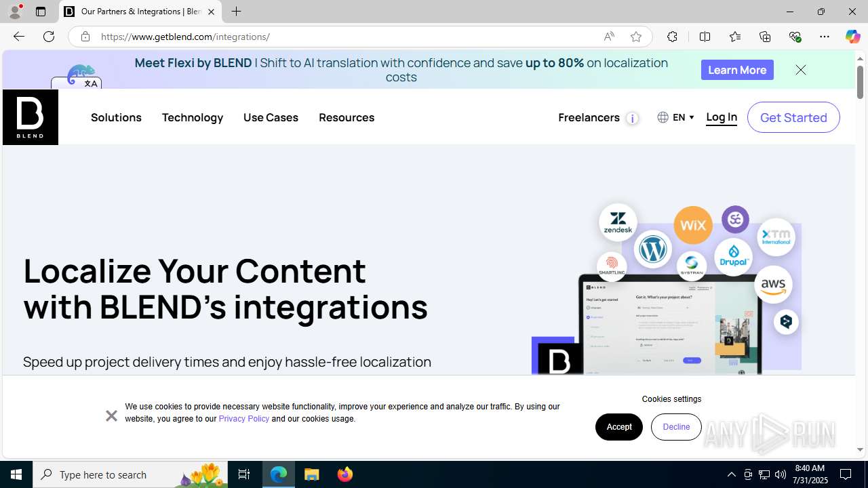Image resolution: width=868 pixels, height=488 pixels.
Task: Click the Freelancers link
Action: tap(589, 117)
